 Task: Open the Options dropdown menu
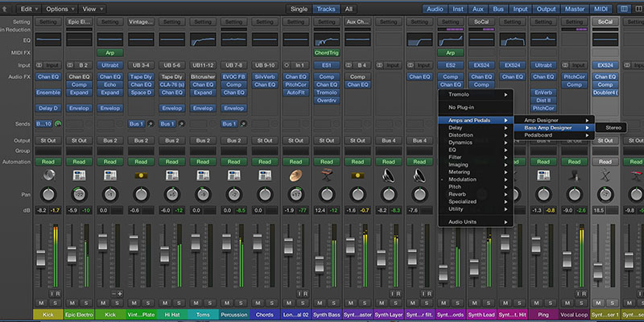(x=61, y=8)
